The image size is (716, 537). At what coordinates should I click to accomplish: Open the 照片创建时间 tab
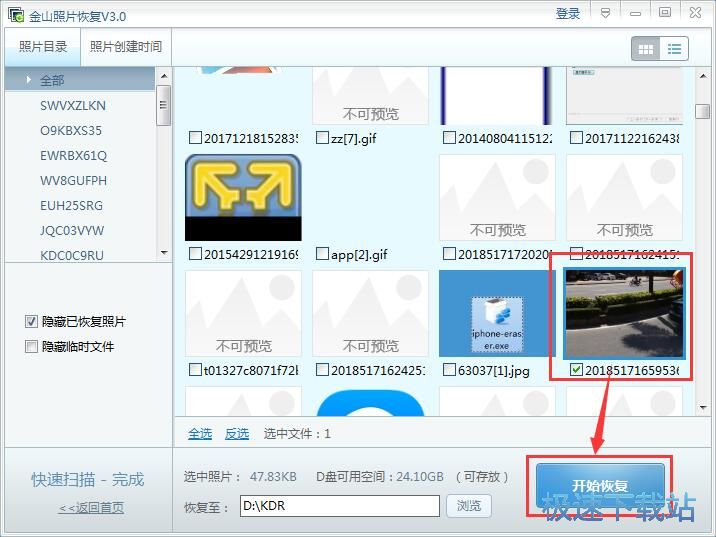coord(125,47)
